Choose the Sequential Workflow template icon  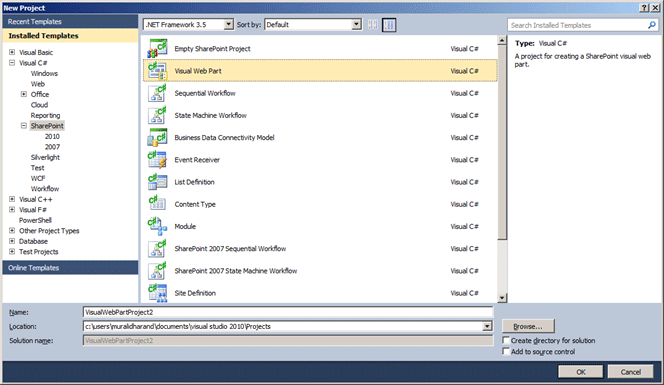point(157,93)
